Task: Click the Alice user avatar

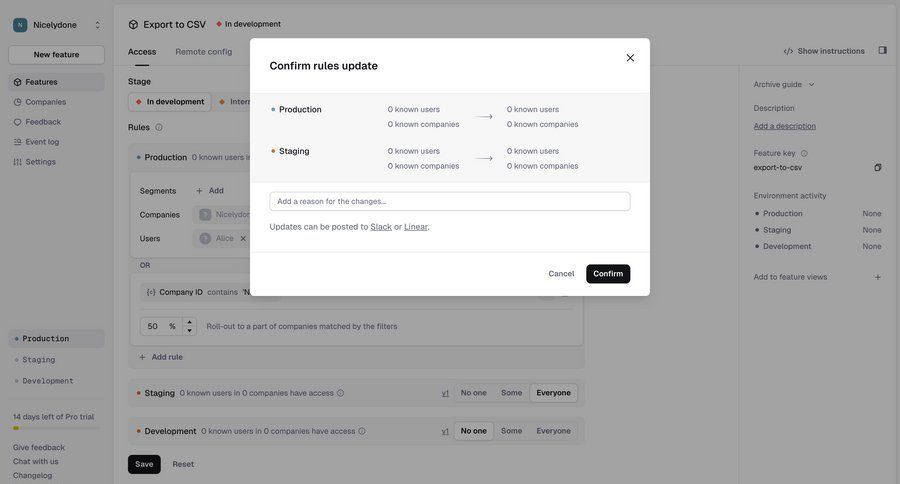Action: pos(205,238)
